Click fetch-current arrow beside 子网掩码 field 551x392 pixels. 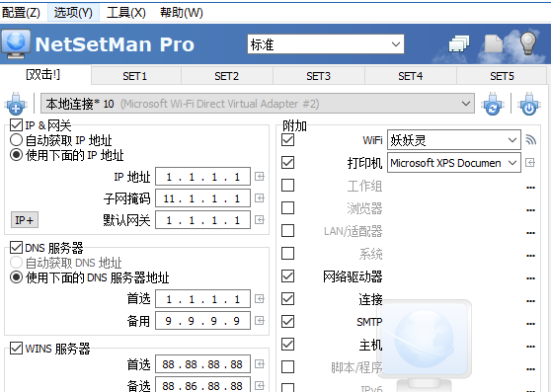click(x=260, y=198)
